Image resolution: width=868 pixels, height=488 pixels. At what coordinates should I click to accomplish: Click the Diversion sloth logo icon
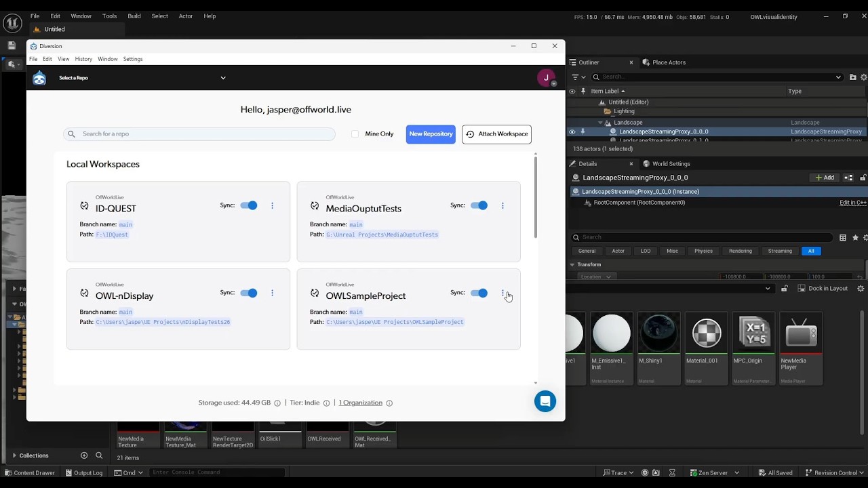tap(39, 78)
